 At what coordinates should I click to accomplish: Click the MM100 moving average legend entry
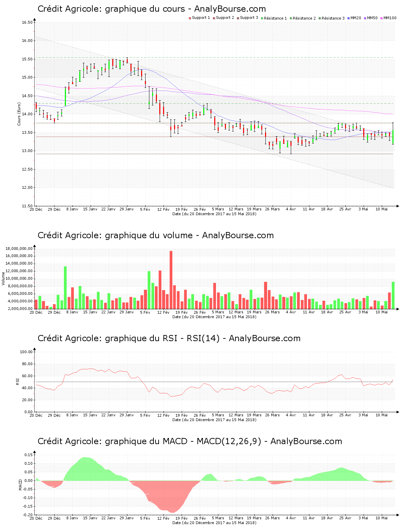388,18
